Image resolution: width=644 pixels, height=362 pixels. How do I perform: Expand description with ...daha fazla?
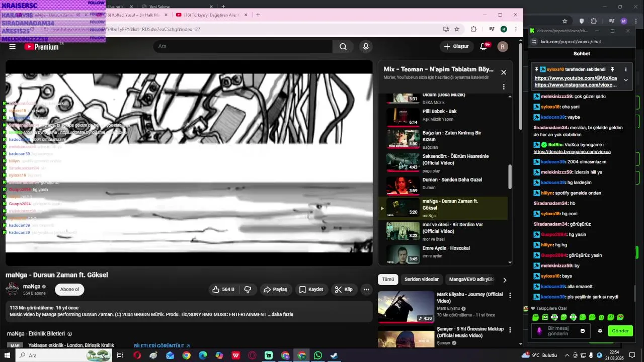pos(280,315)
